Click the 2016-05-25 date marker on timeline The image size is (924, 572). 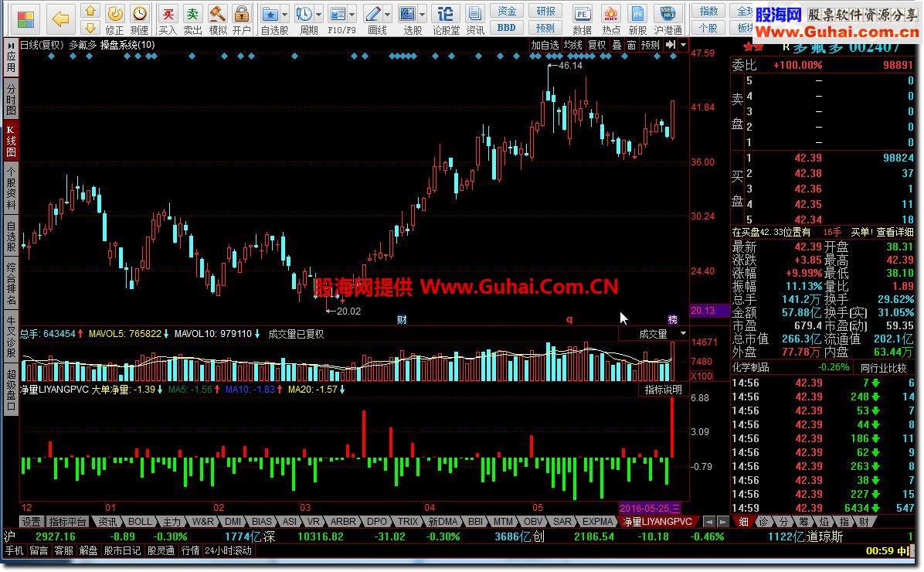(650, 508)
